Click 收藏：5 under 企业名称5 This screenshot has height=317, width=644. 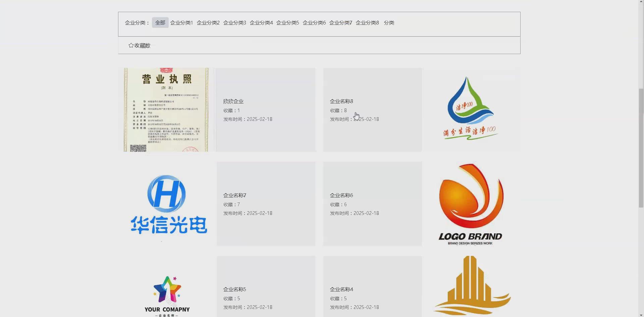231,298
